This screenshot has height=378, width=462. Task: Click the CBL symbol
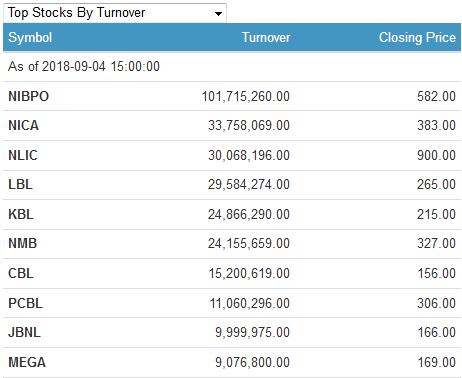(21, 273)
